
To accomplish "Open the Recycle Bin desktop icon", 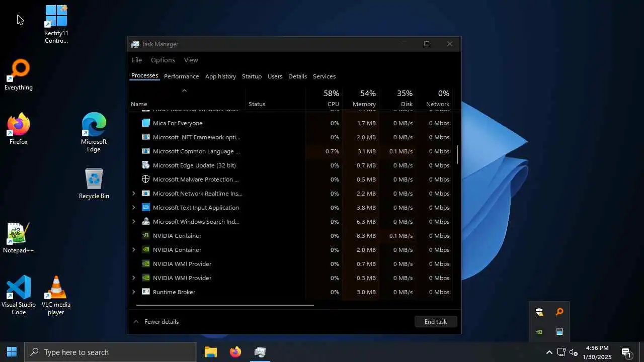I will [94, 183].
